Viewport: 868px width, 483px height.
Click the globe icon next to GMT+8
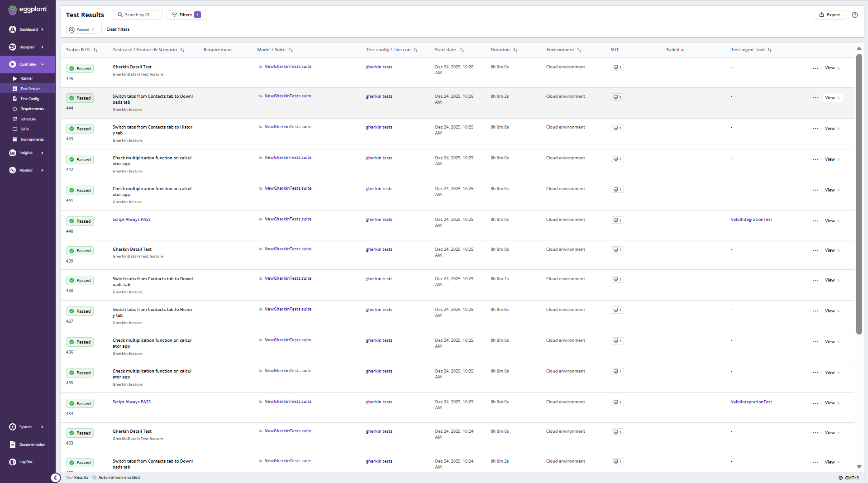click(x=840, y=478)
